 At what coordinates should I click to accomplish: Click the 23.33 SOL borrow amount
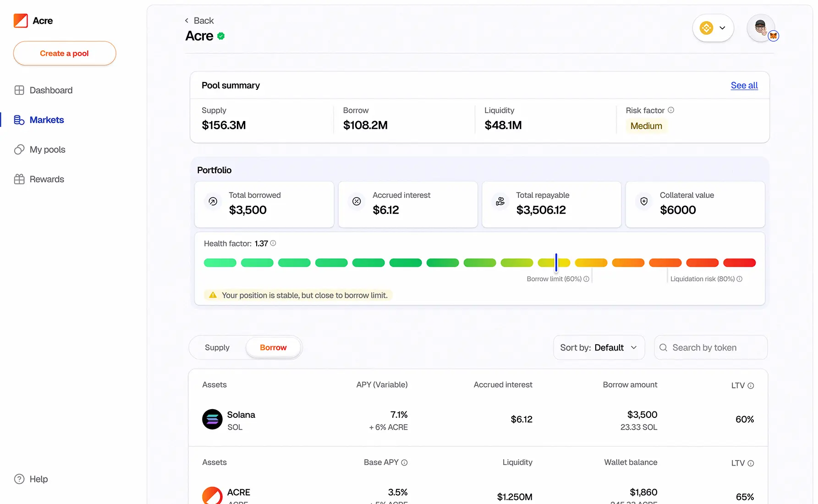(639, 427)
